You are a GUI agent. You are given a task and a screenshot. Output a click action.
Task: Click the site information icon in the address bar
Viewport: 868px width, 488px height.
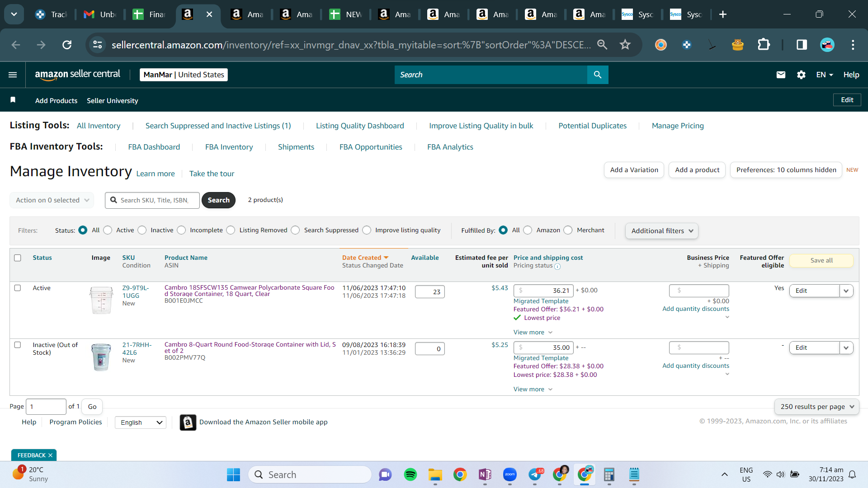(98, 45)
